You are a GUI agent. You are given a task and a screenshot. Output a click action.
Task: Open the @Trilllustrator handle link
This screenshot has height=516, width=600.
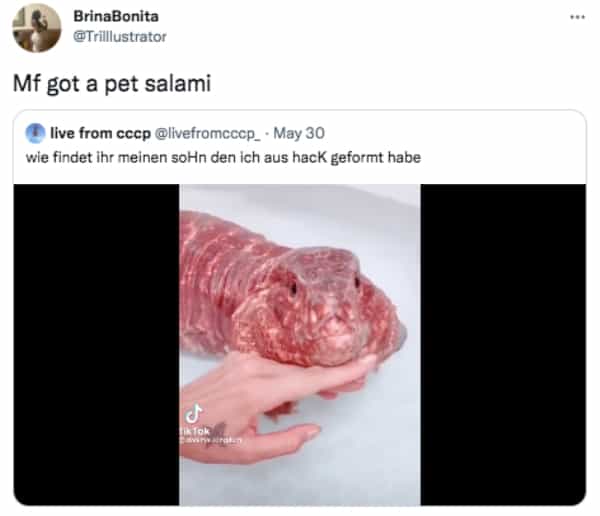coord(120,37)
